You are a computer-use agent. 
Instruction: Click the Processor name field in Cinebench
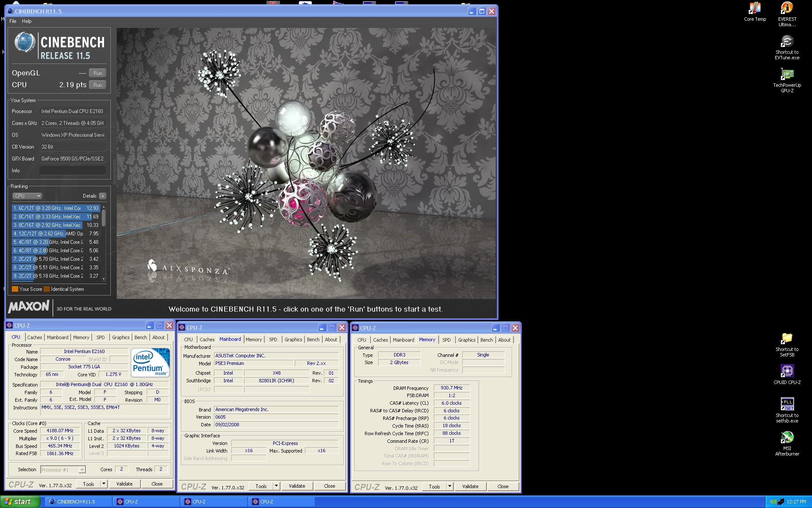click(x=72, y=111)
